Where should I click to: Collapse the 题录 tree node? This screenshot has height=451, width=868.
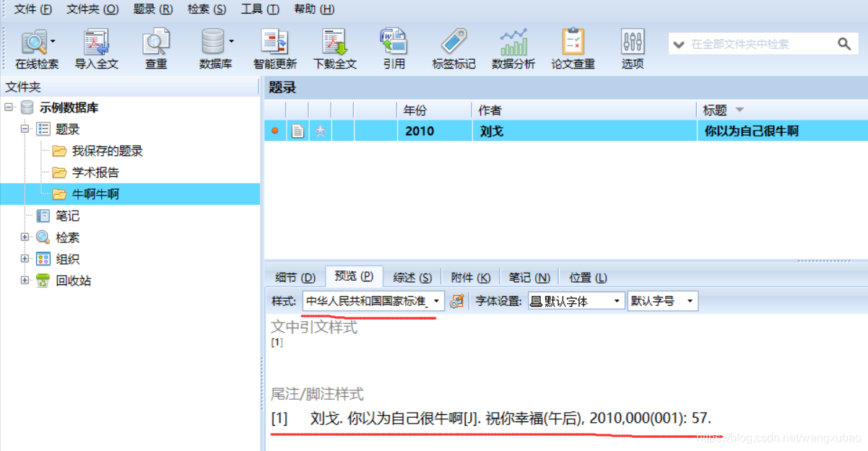click(x=25, y=129)
